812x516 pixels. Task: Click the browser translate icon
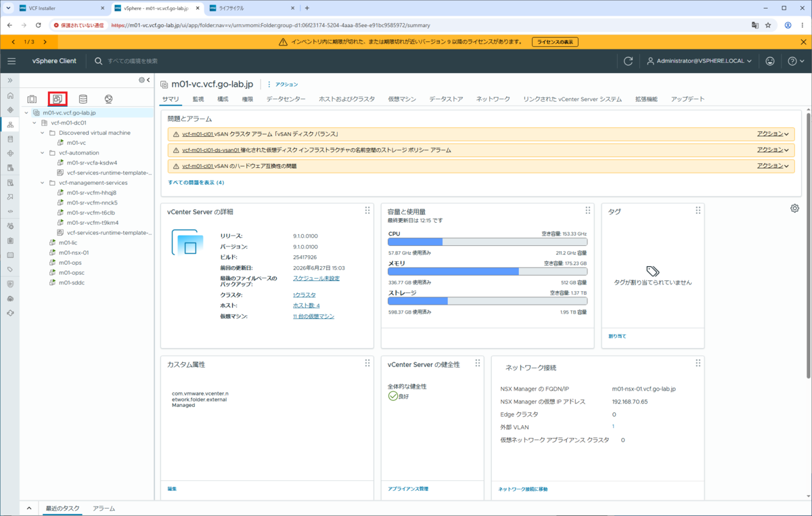(754, 25)
